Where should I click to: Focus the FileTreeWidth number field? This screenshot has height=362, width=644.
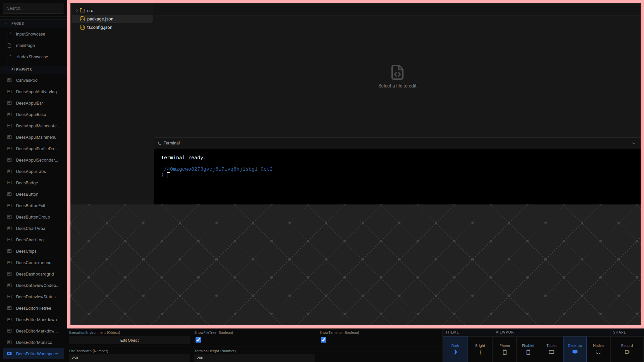click(129, 358)
